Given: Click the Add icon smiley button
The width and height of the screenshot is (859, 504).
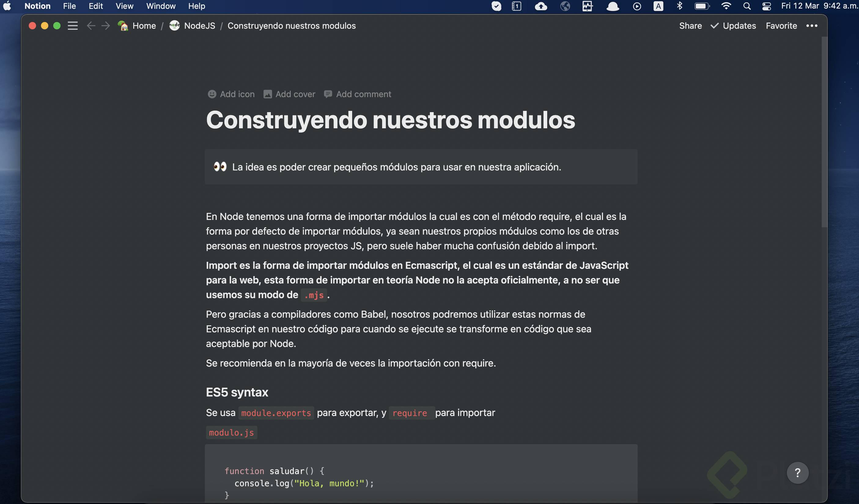Looking at the screenshot, I should [x=212, y=94].
